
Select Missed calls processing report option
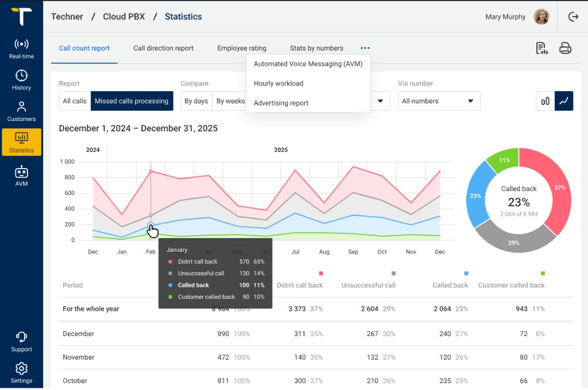click(x=131, y=101)
